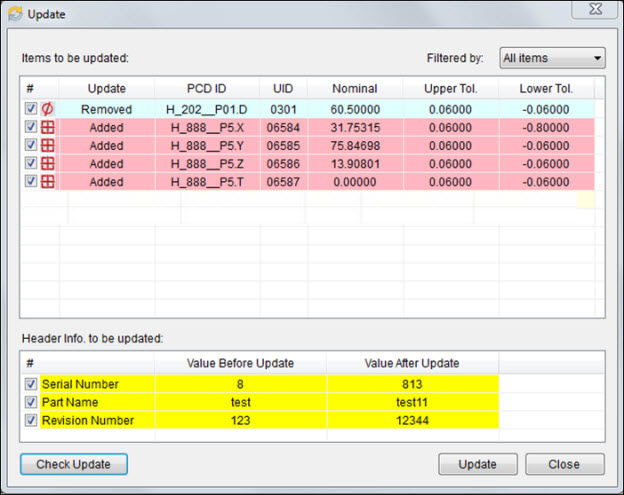The height and width of the screenshot is (495, 624).
Task: Click the Update button
Action: 477,464
